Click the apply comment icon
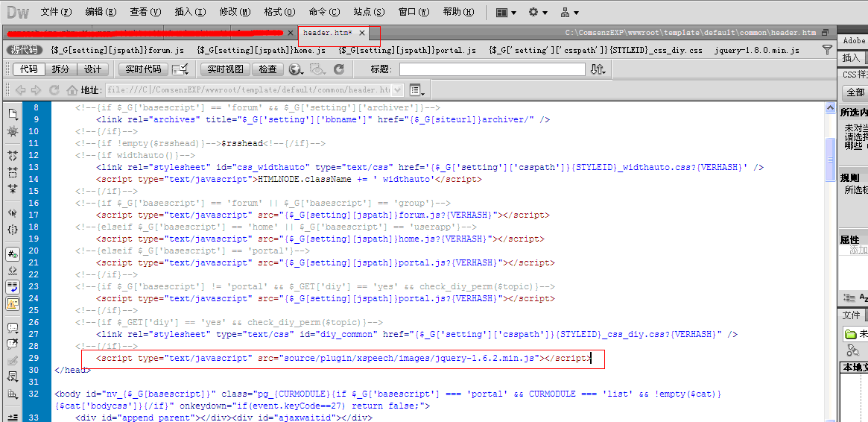Screen dimensions: 868x422 [x=12, y=328]
